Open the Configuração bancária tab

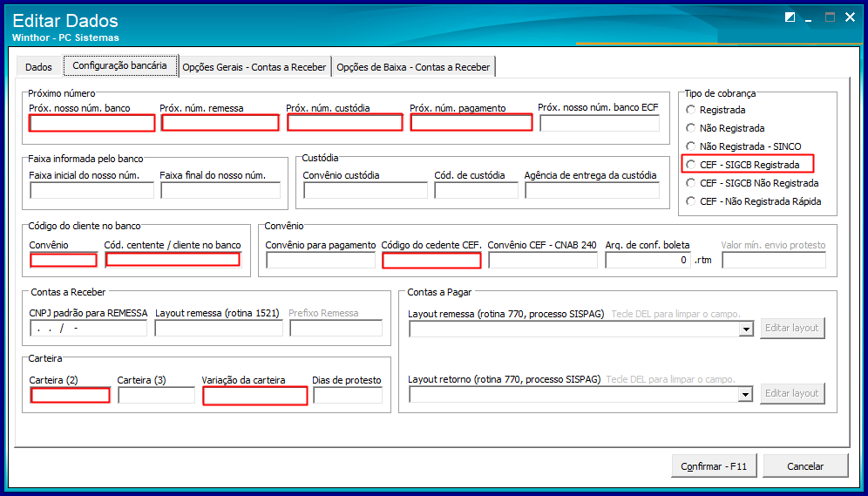119,65
